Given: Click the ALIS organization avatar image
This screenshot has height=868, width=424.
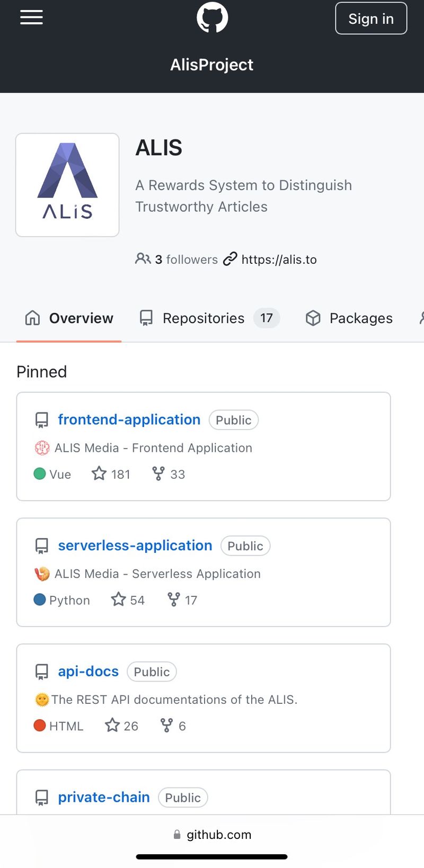Looking at the screenshot, I should pos(67,185).
